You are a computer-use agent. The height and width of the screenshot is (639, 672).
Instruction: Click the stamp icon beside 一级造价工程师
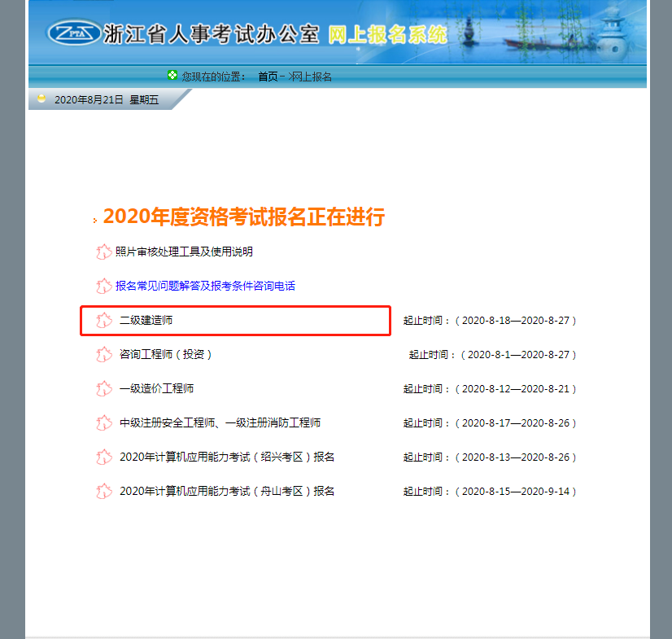tap(104, 388)
